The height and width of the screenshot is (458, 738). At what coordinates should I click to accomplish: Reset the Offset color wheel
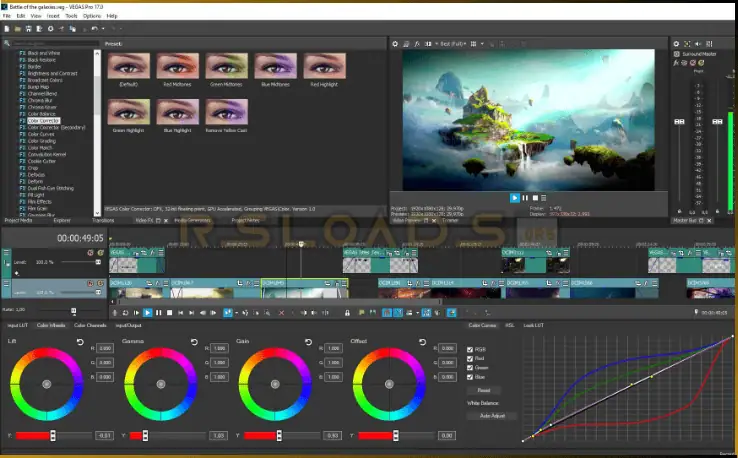pos(422,342)
